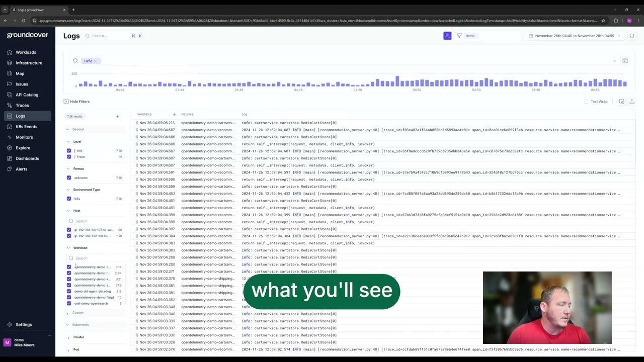
Task: Open Workloads in the sidebar
Action: pyautogui.click(x=26, y=52)
